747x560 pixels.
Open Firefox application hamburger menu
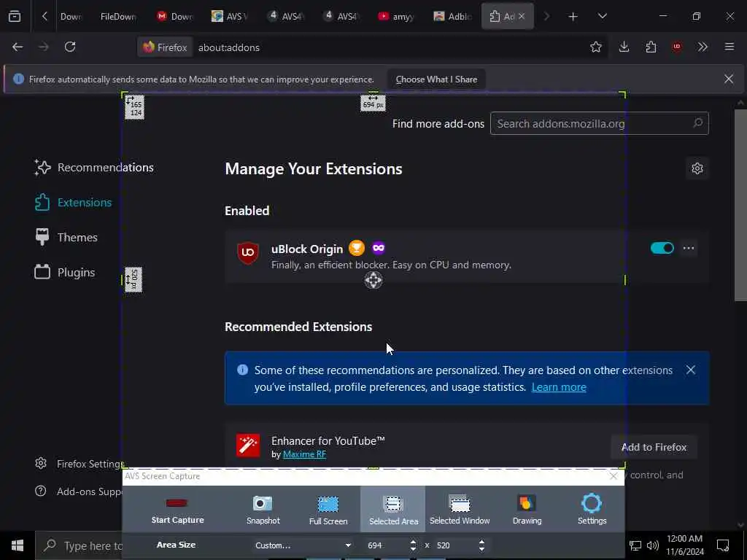pos(729,47)
